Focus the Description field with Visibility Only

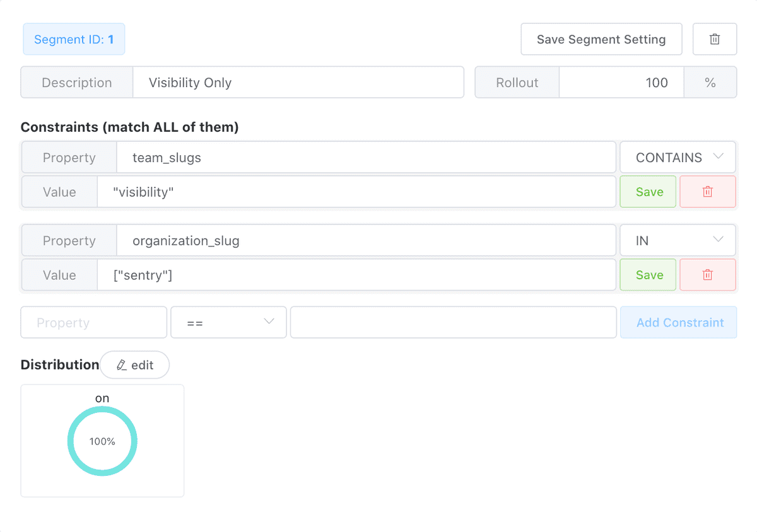click(298, 83)
